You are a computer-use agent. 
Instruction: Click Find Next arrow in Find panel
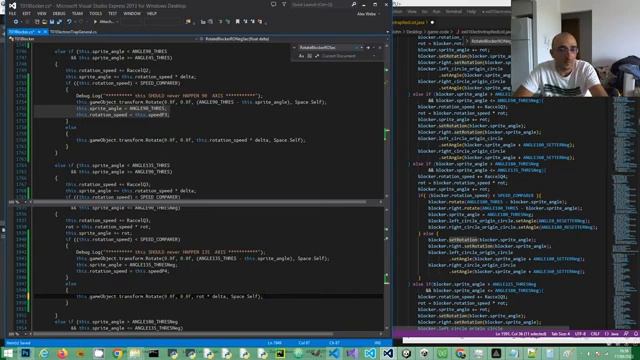(368, 48)
